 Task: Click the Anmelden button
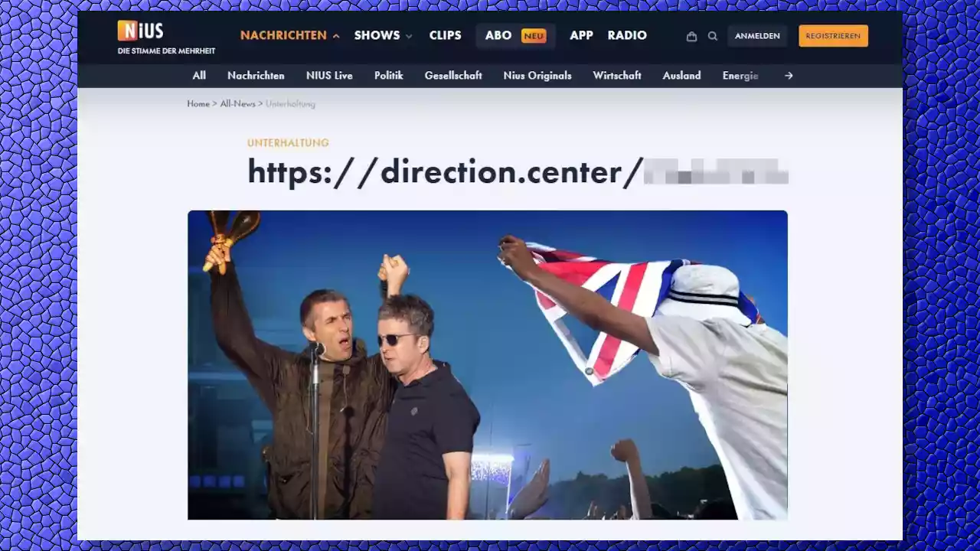coord(757,36)
